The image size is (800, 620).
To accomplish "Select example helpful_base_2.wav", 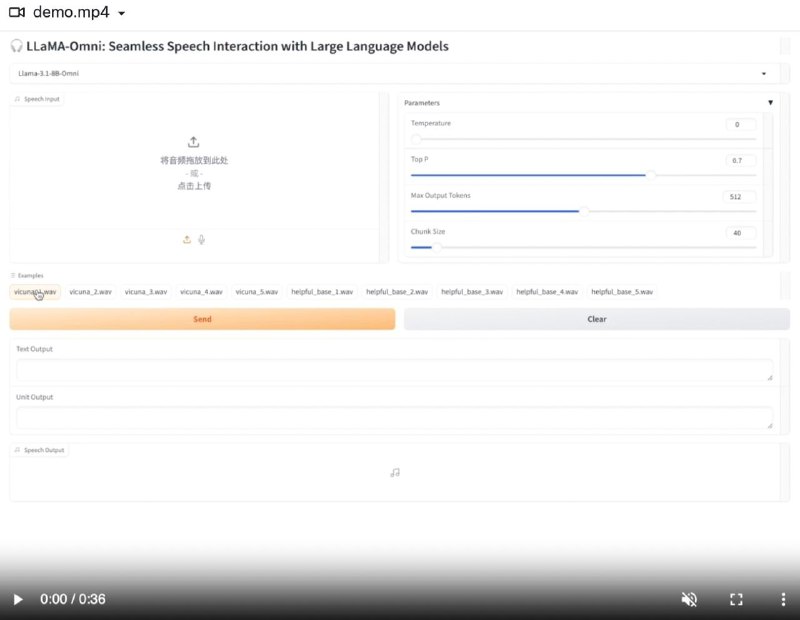I will (x=397, y=292).
